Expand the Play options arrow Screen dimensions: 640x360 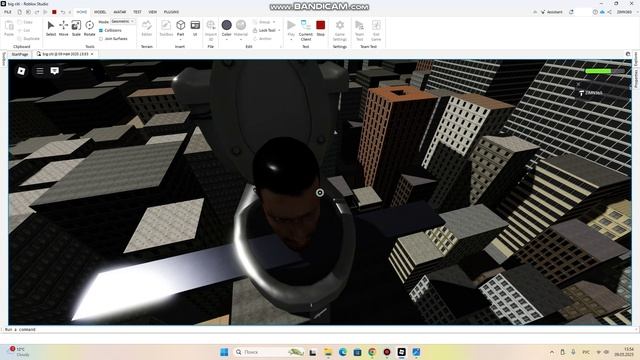click(x=291, y=39)
